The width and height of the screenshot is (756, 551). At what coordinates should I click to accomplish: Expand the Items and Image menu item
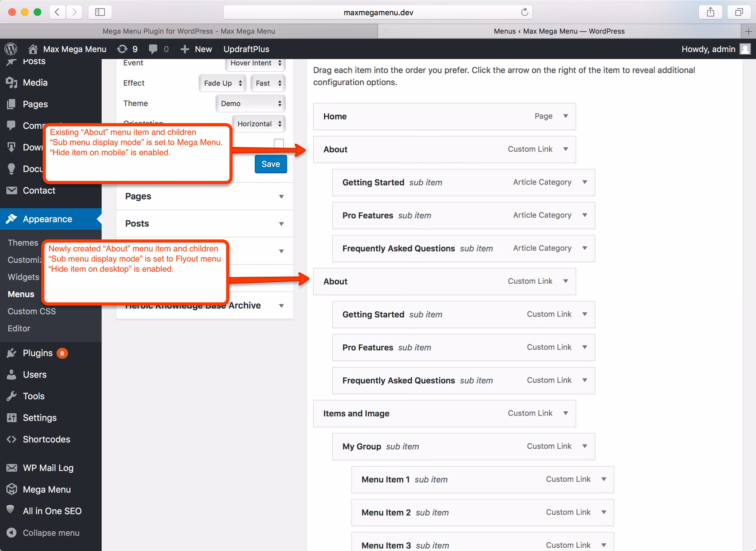point(565,413)
